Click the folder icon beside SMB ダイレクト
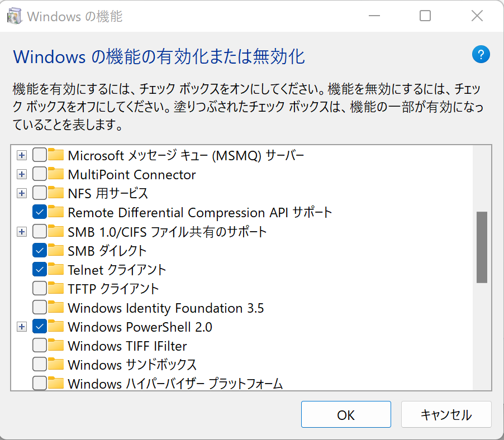The image size is (504, 440). click(x=56, y=250)
